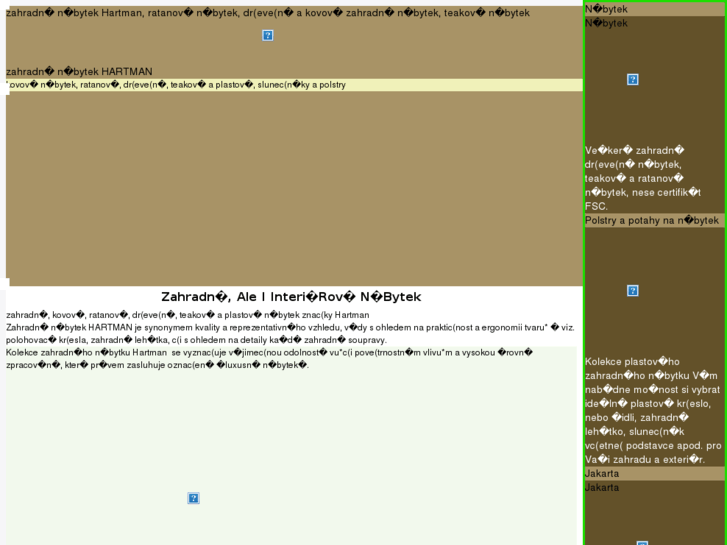Open the first 'Nábytek' sidebar heading link
The height and width of the screenshot is (545, 727).
click(606, 9)
